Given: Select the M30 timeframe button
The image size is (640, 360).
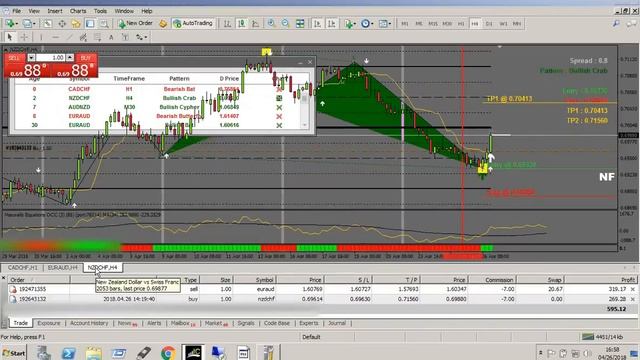Looking at the screenshot, I should point(447,24).
